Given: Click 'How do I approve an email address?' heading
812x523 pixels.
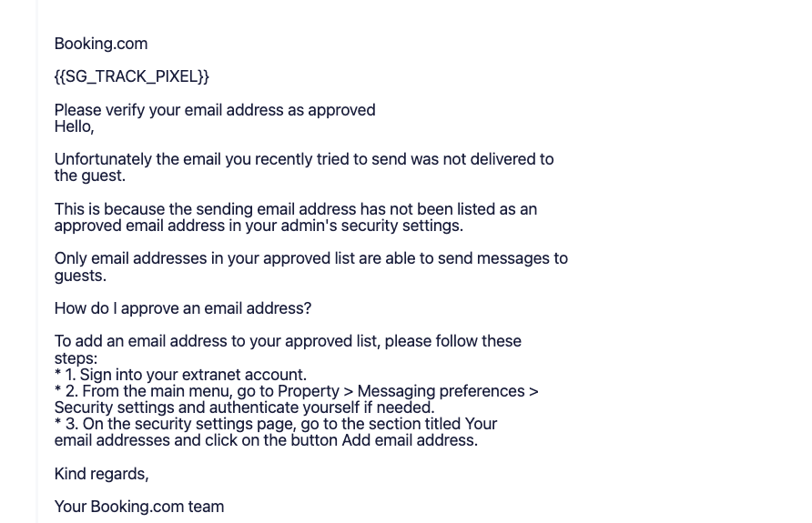Looking at the screenshot, I should (x=183, y=308).
